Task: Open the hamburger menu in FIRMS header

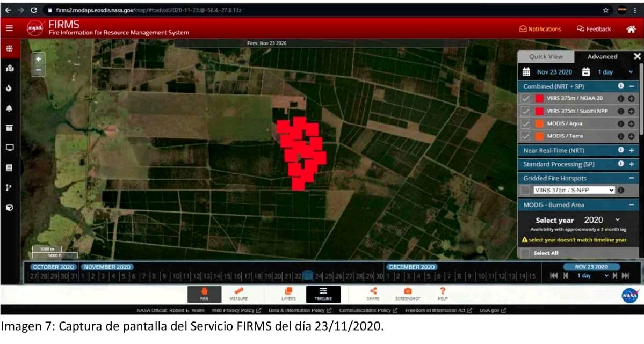Action: pyautogui.click(x=9, y=28)
